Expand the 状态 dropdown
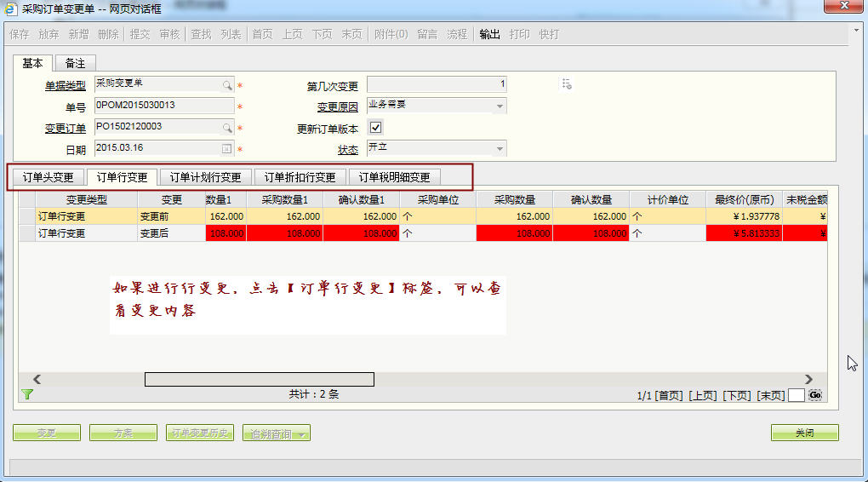868x482 pixels. click(500, 148)
